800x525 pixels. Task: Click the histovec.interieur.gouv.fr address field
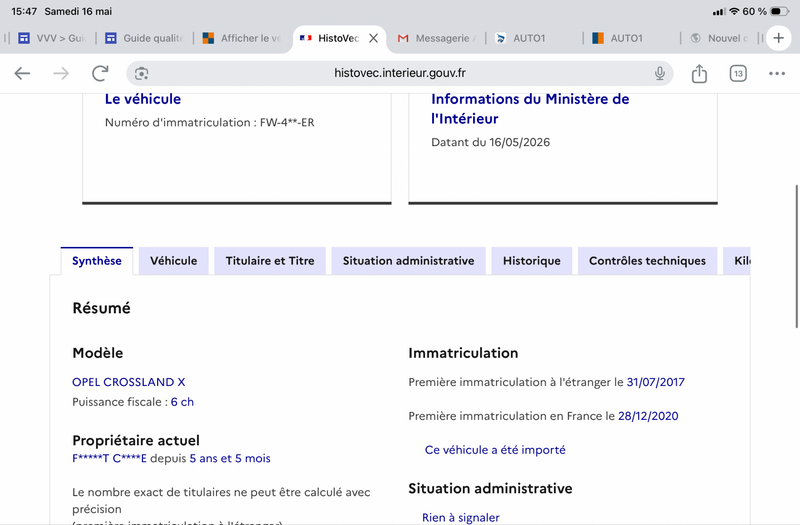point(399,73)
